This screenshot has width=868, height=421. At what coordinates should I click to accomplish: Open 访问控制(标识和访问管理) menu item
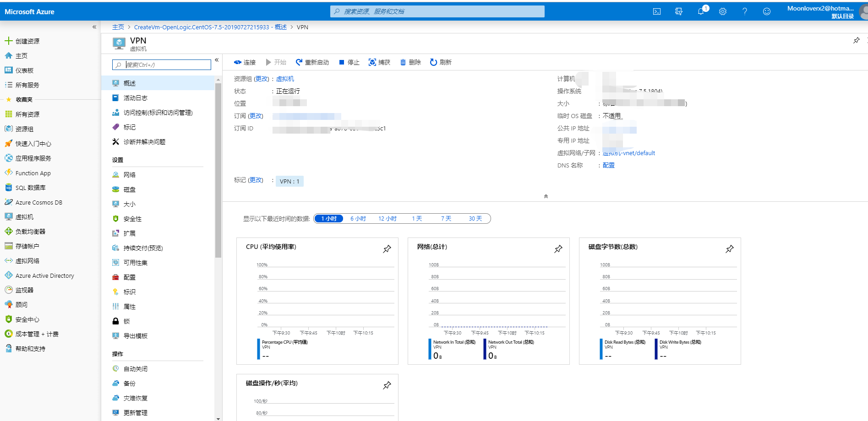coord(158,113)
